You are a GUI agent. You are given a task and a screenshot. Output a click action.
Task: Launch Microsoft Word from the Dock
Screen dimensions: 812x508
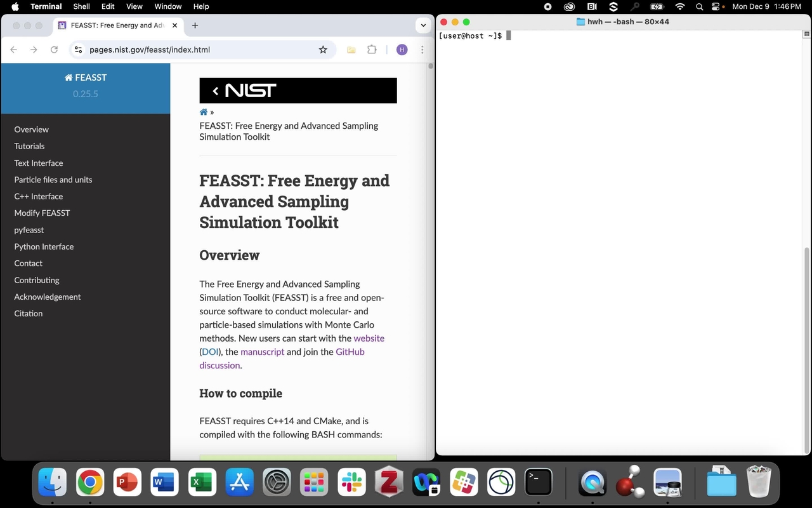[165, 483]
